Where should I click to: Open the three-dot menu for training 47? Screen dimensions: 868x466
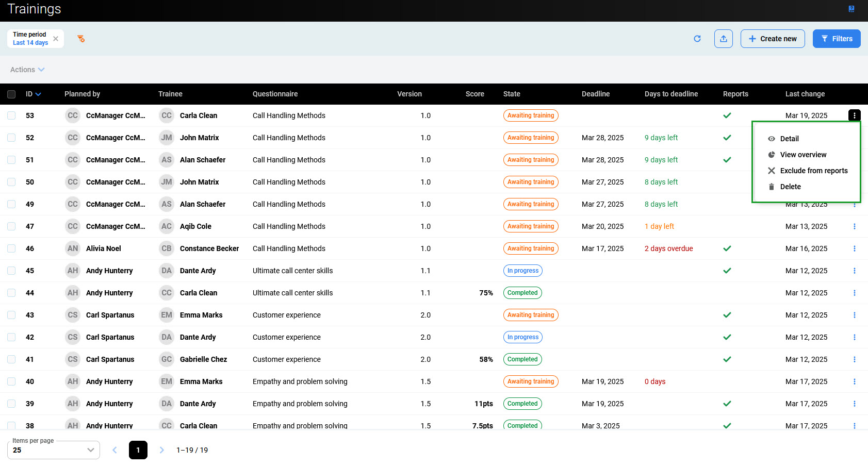coord(854,226)
